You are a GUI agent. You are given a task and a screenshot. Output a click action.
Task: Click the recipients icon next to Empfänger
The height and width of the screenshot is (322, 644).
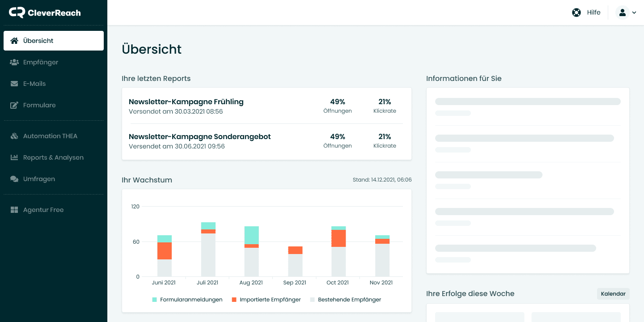pyautogui.click(x=14, y=62)
